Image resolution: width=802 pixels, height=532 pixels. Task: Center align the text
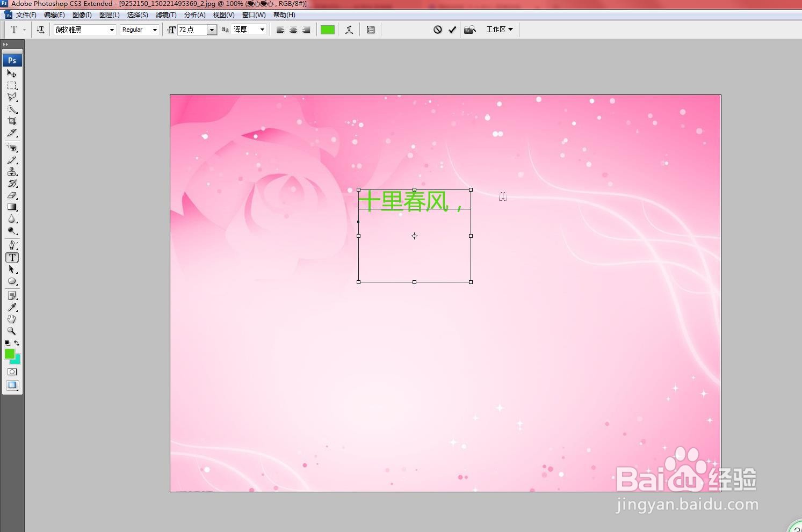click(x=293, y=30)
